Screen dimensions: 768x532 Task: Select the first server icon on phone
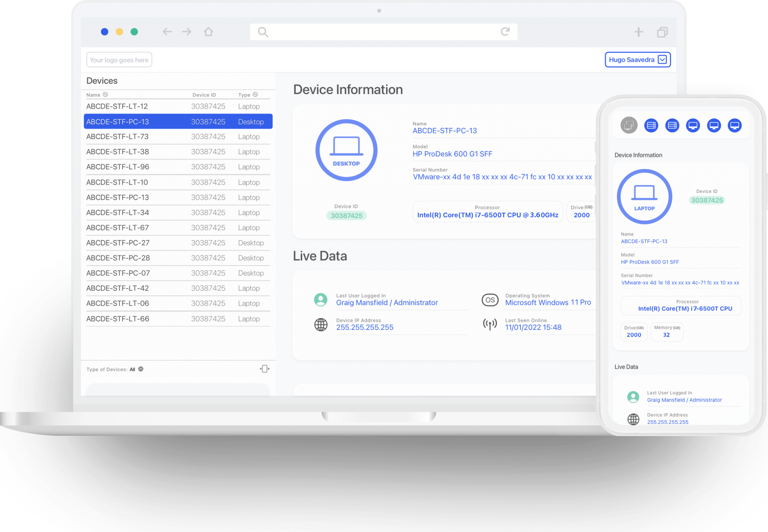[x=651, y=125]
